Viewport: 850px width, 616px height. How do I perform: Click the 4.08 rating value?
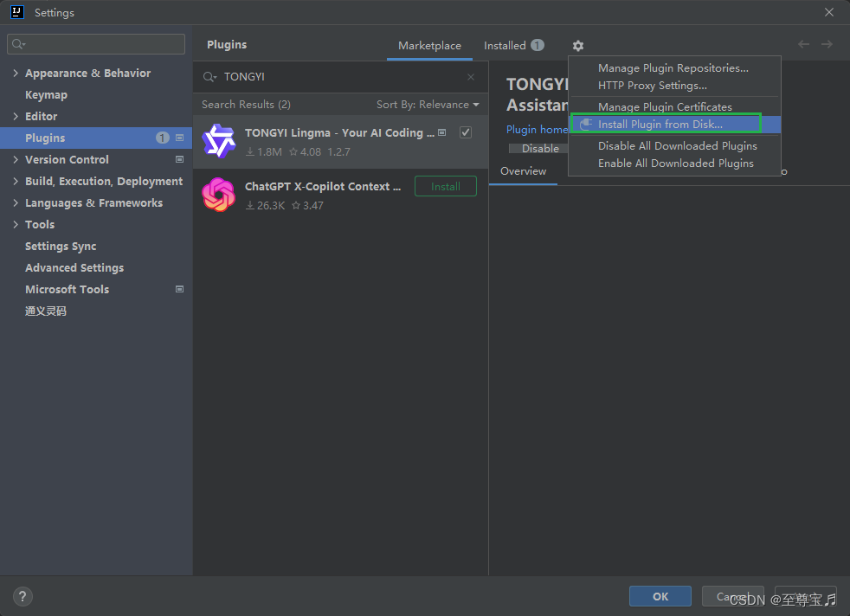[x=306, y=152]
